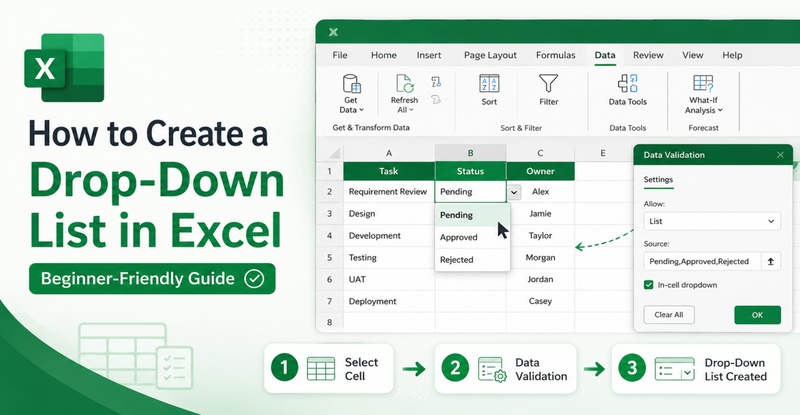This screenshot has width=800, height=415.
Task: Click the Task header cell
Action: click(x=389, y=172)
